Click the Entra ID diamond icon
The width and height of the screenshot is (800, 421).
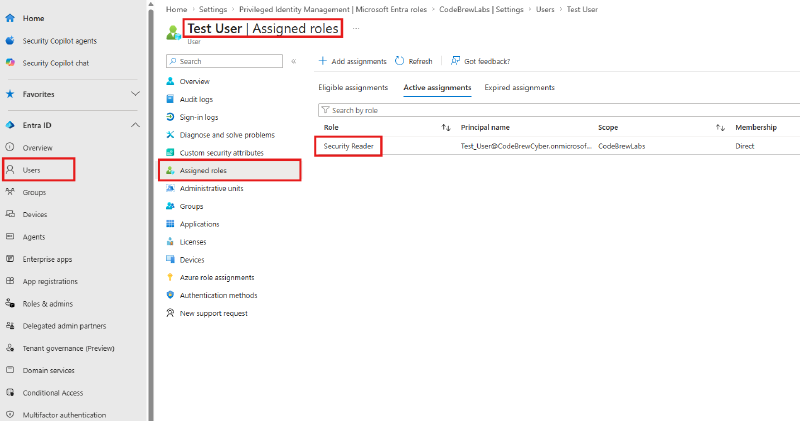tap(10, 125)
